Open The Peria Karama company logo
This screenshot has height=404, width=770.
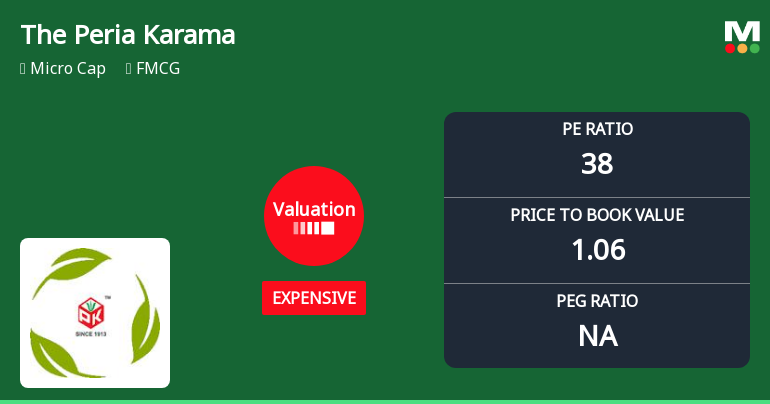tap(95, 313)
